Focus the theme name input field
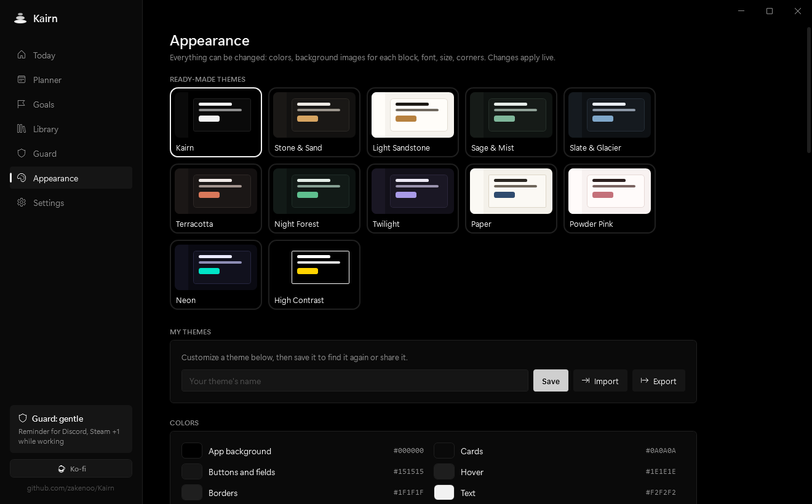The height and width of the screenshot is (504, 812). [355, 380]
